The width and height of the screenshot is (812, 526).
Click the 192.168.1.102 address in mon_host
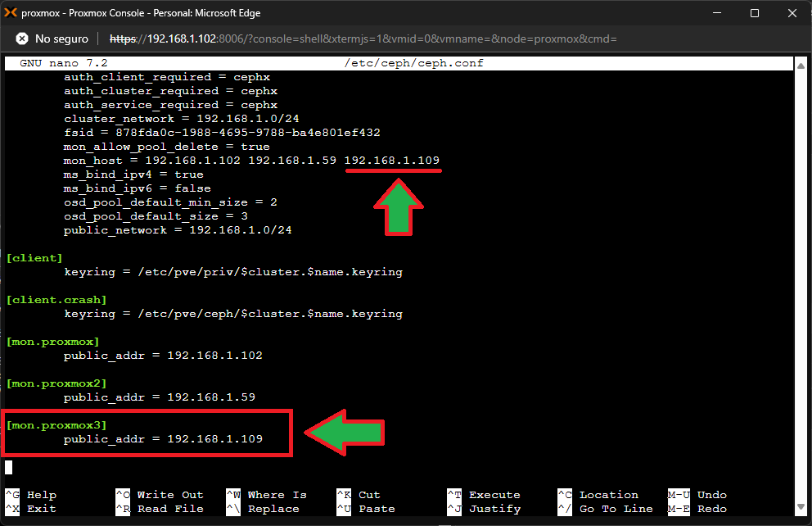click(x=192, y=160)
